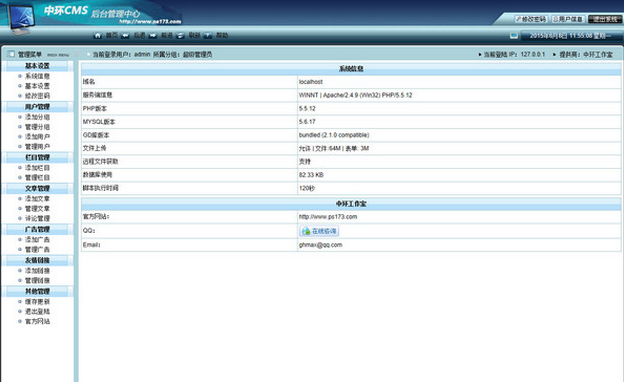The image size is (624, 382).
Task: Click the computer logo in header
Action: [21, 19]
